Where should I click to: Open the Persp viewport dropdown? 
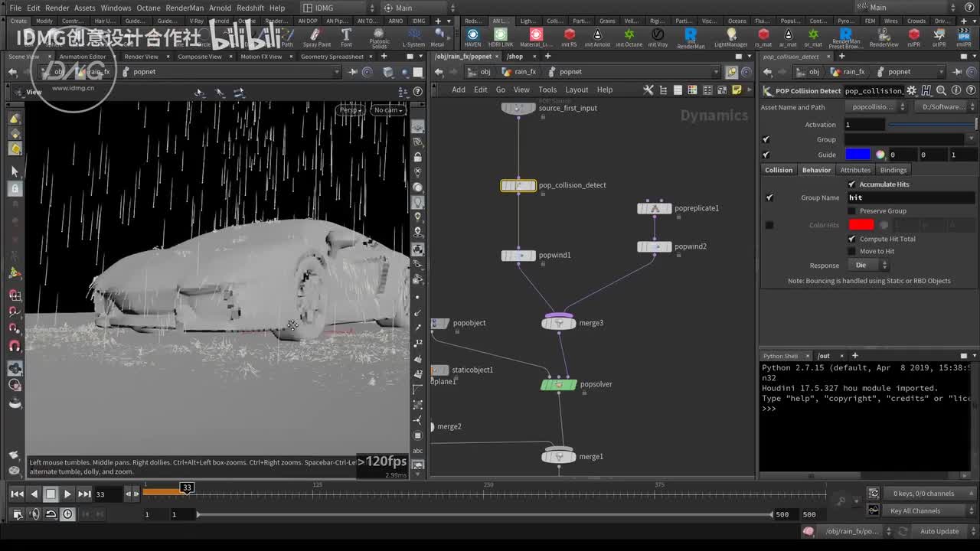pos(351,110)
